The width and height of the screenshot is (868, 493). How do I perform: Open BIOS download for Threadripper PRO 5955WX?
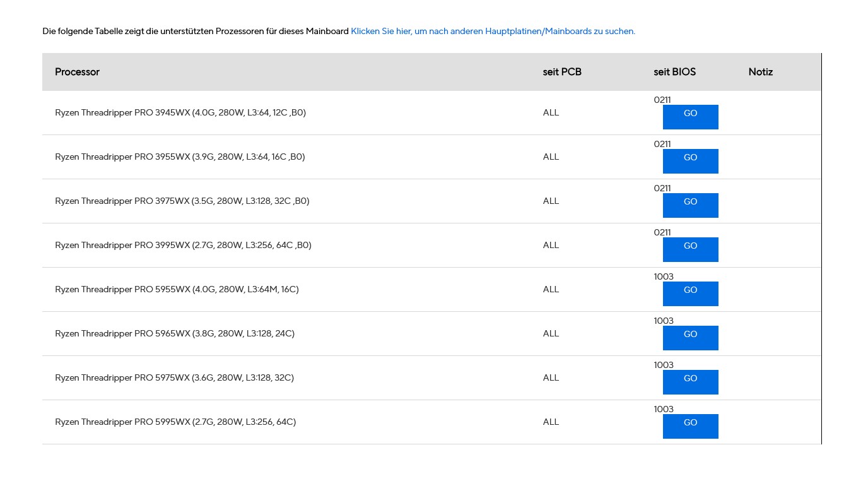click(x=690, y=294)
